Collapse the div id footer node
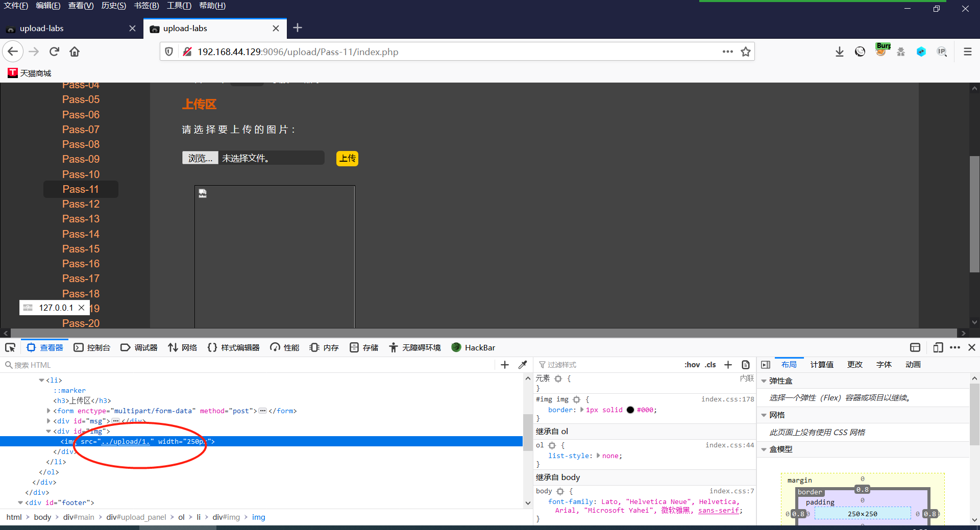 (21, 502)
